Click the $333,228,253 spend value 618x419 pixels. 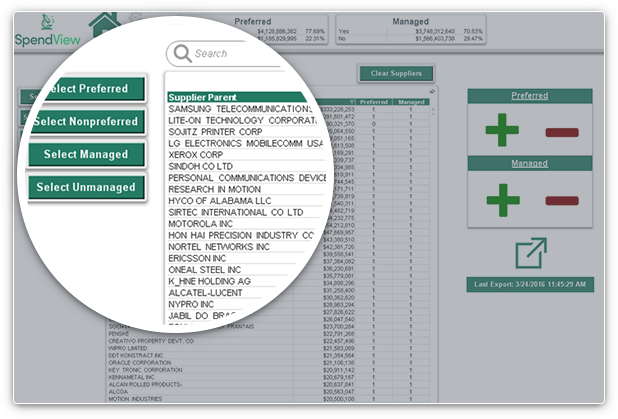point(337,109)
